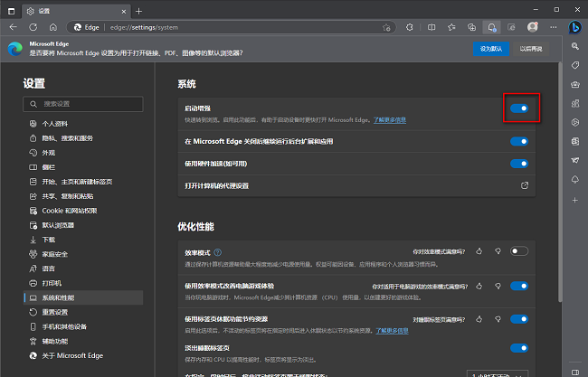Toggle the 淡出睡眠标签页 switch

coord(519,348)
